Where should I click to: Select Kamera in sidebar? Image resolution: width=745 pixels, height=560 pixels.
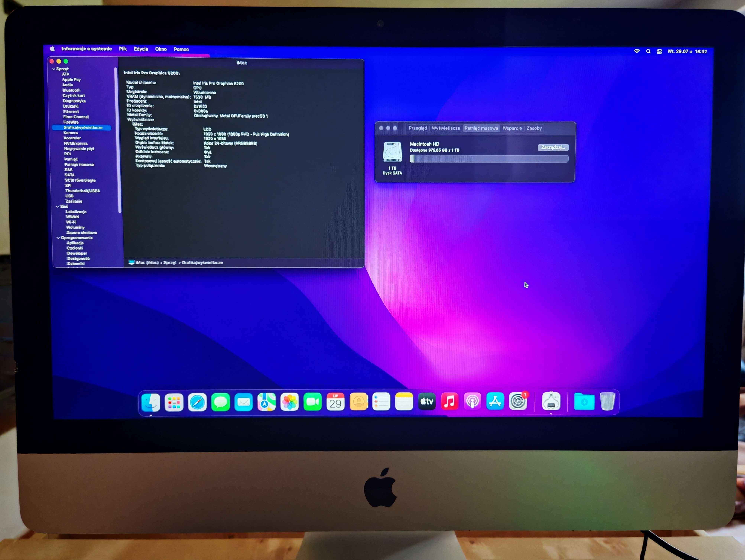coord(70,133)
